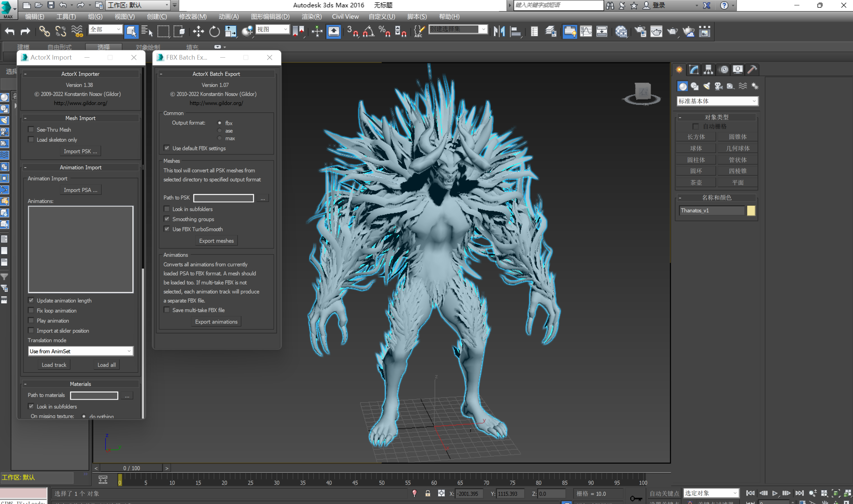Open the 创建选择集 named selection dropdown
Viewport: 853px width, 504px height.
(458, 29)
